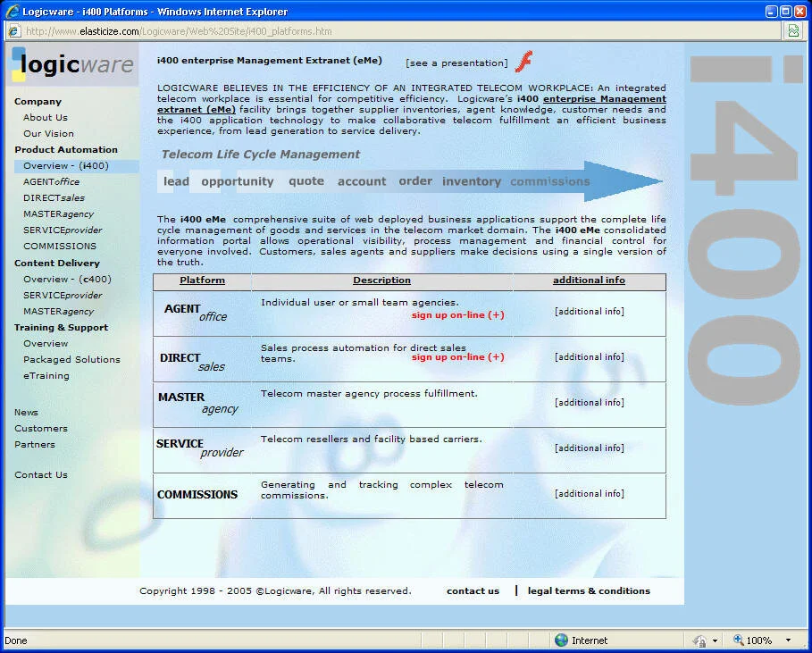Click the Content Delivery sidebar heading

coord(57,263)
